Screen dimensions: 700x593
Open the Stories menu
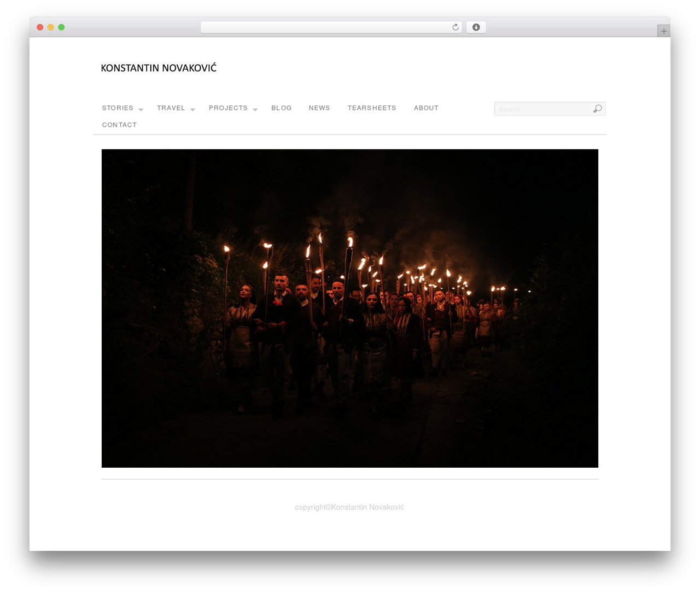(x=118, y=108)
